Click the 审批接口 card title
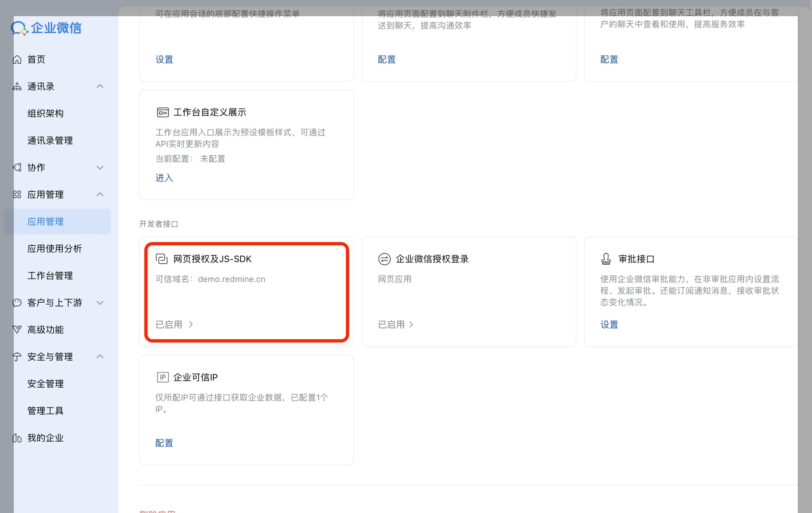The height and width of the screenshot is (513, 812). click(x=637, y=259)
